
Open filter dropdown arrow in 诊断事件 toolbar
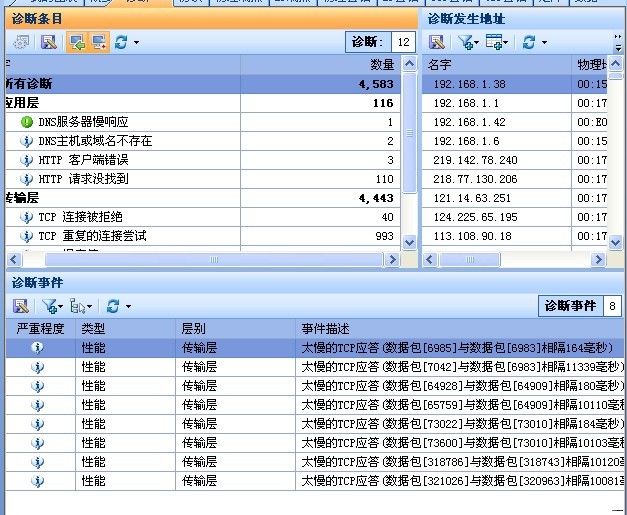coord(60,307)
